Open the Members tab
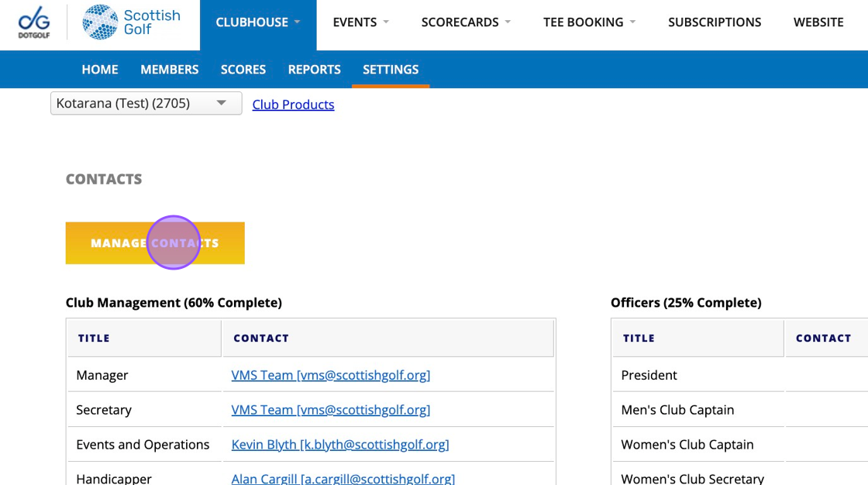The width and height of the screenshot is (868, 485). click(170, 69)
